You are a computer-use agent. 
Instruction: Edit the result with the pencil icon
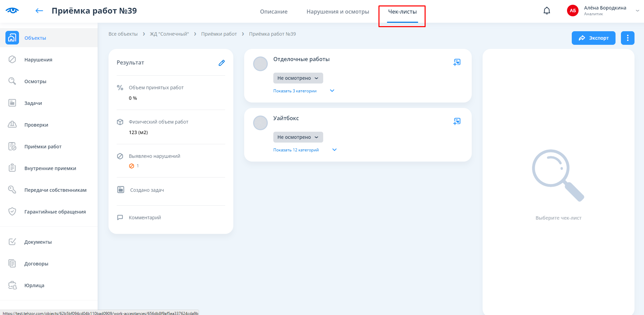tap(221, 63)
